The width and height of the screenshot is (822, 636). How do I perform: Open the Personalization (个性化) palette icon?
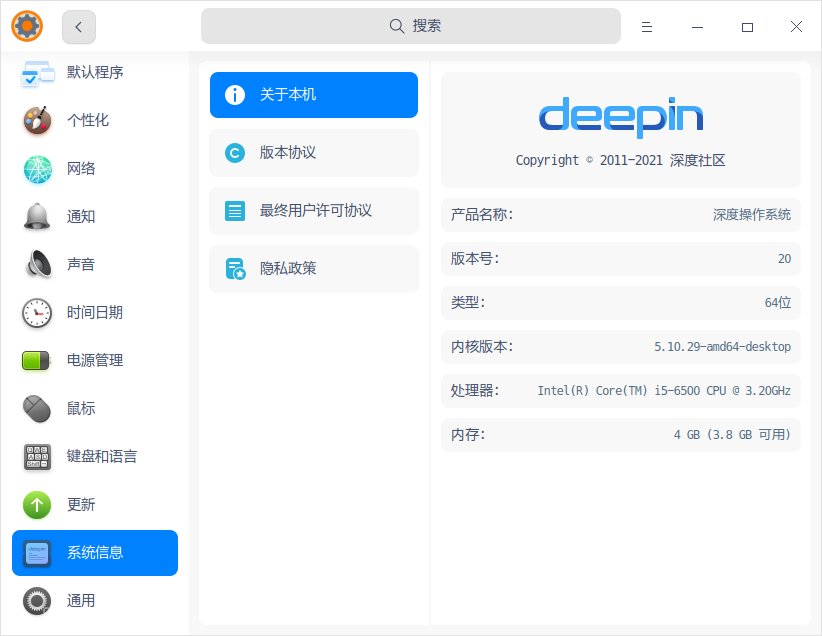tap(37, 120)
